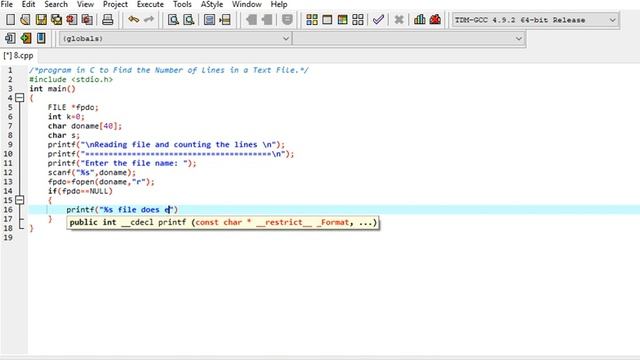640x360 pixels.
Task: Redo the last undone edit
Action: 149,20
